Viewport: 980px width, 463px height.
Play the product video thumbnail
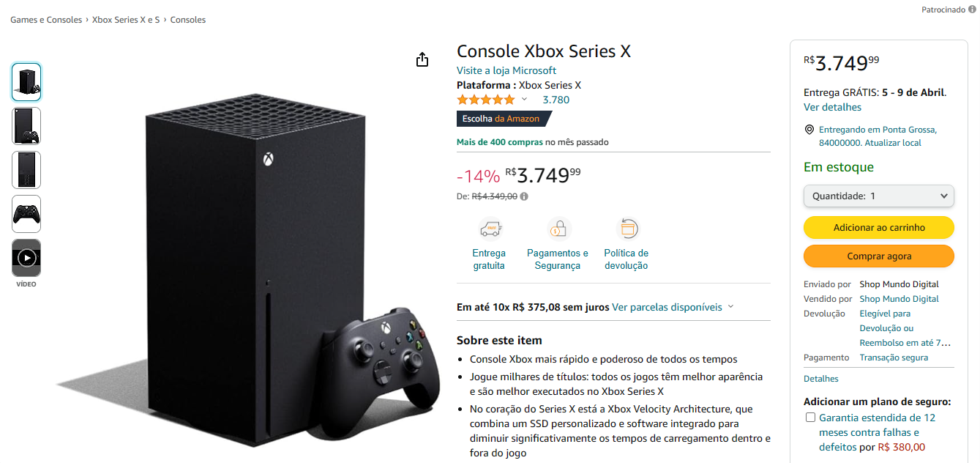[x=26, y=258]
